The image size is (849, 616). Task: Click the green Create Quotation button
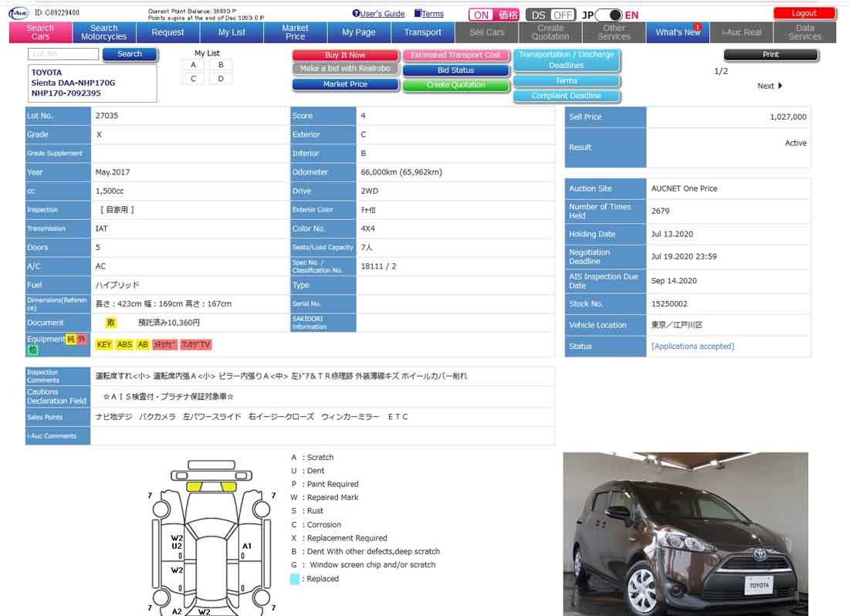[456, 85]
